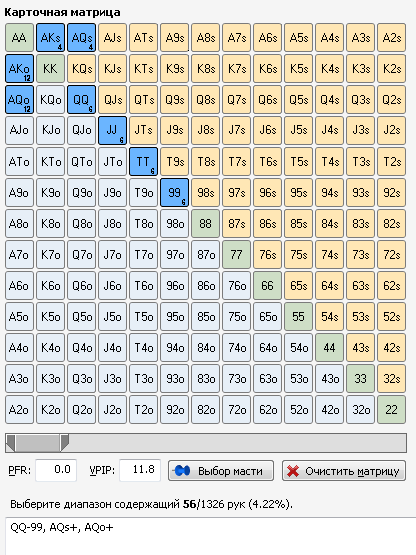Viewport: 416px width, 555px height.
Task: Select the 43o offsuit cell
Action: [x=330, y=379]
